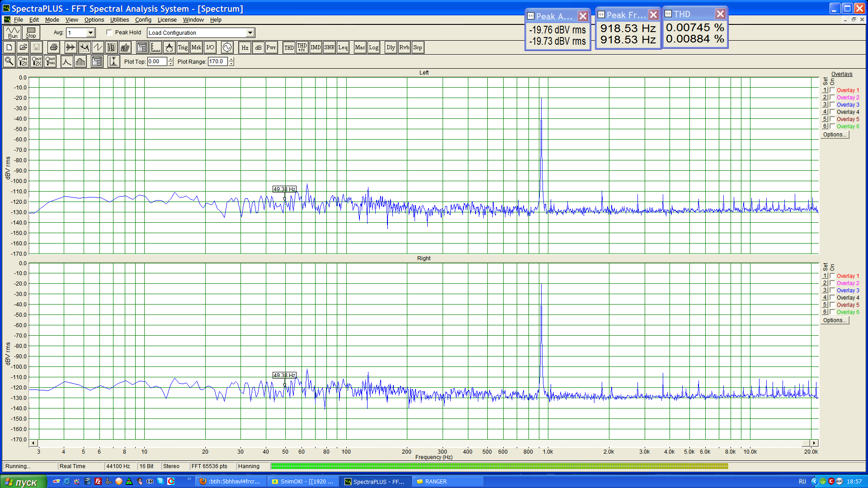This screenshot has height=488, width=868.
Task: Click the SNR toolbar button
Action: [329, 47]
